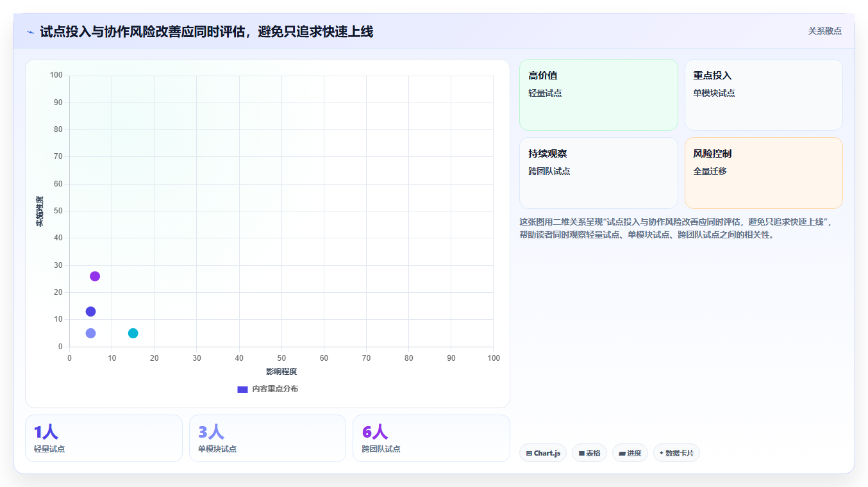The image size is (868, 487).
Task: Select the 3人 单模块试点 stat card
Action: (x=267, y=438)
